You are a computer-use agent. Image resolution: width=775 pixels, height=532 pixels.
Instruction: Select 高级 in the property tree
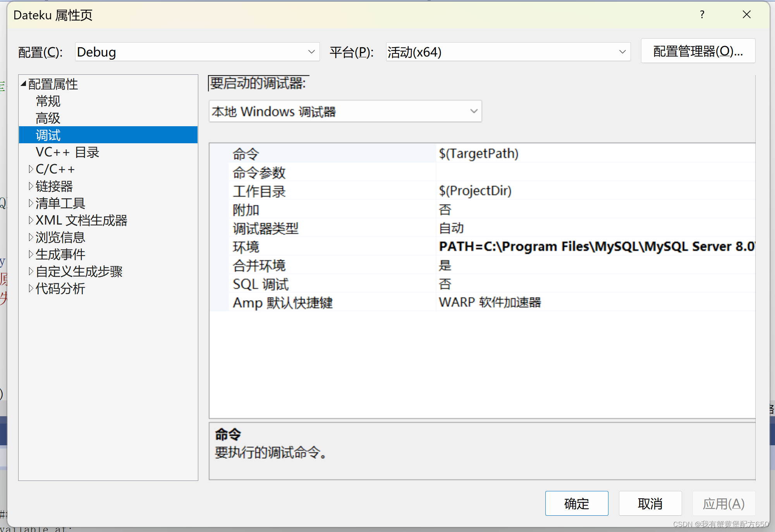click(x=47, y=118)
